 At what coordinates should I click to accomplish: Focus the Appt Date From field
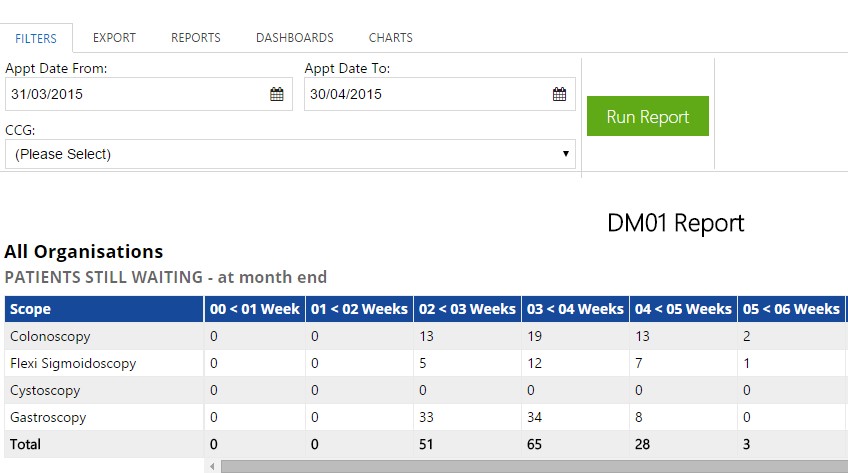coord(149,94)
